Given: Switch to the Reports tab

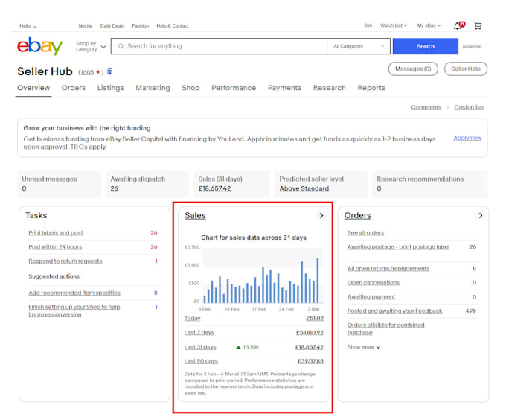Looking at the screenshot, I should point(371,88).
